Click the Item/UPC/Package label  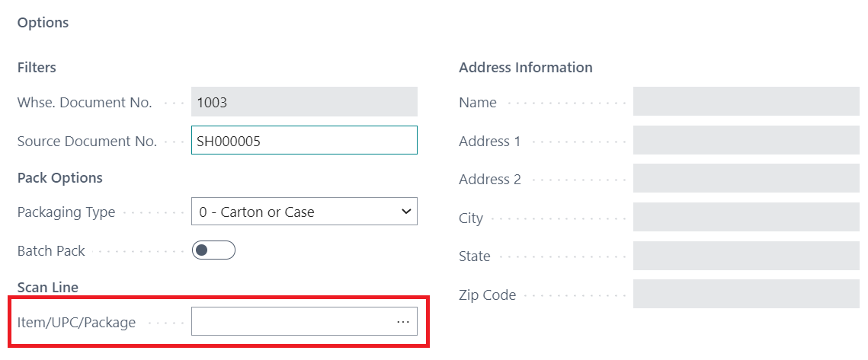point(76,322)
